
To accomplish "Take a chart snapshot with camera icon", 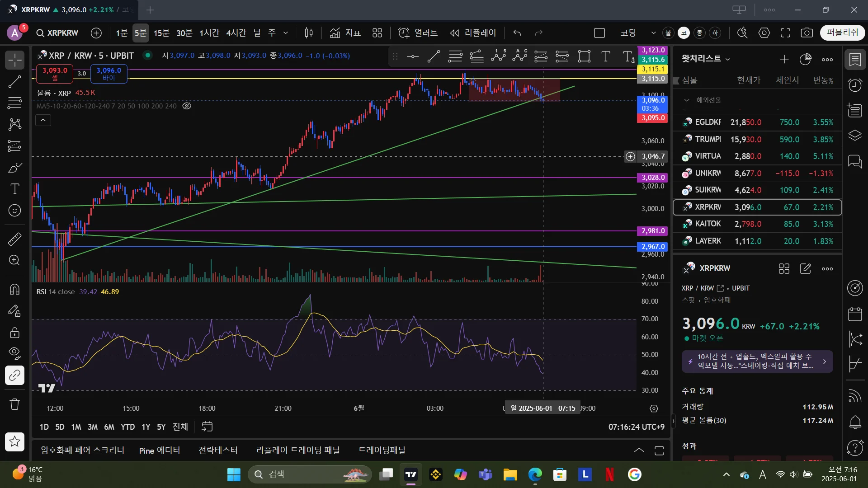I will click(x=807, y=33).
